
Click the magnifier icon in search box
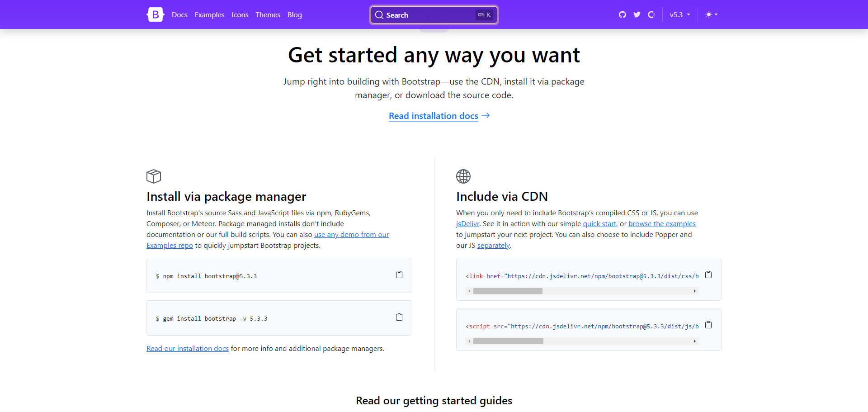pos(379,15)
